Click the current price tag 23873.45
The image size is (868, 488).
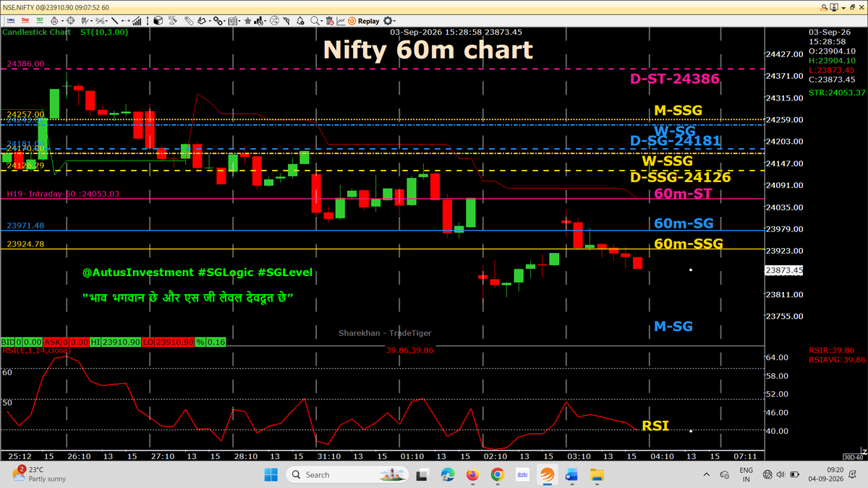point(784,270)
